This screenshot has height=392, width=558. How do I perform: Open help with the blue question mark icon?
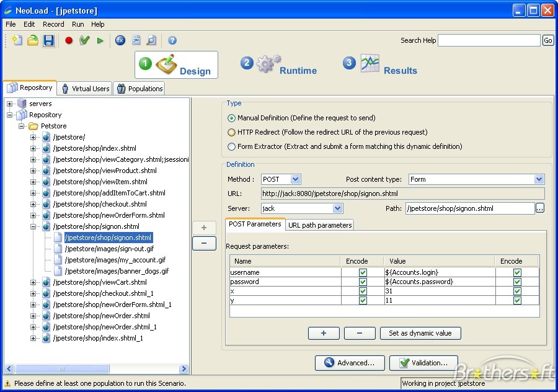point(172,40)
